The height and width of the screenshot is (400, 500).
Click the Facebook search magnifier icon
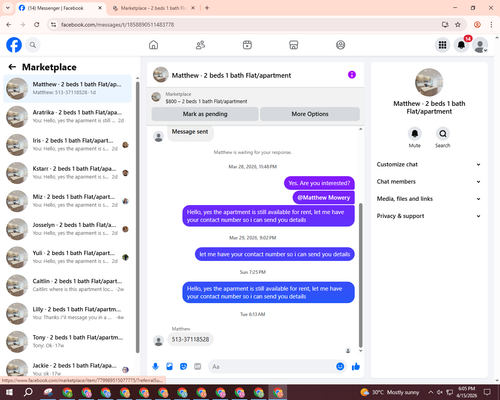pos(33,45)
